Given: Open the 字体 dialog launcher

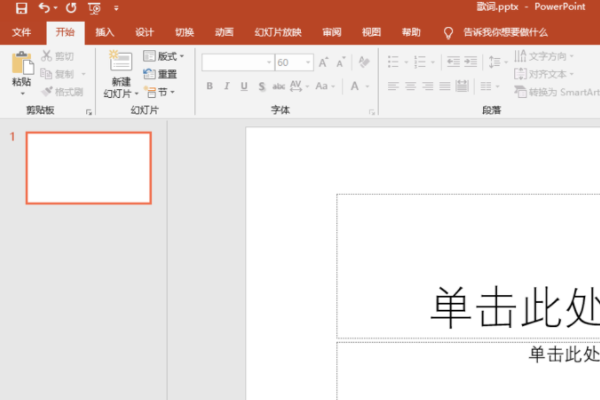Looking at the screenshot, I should [x=372, y=112].
